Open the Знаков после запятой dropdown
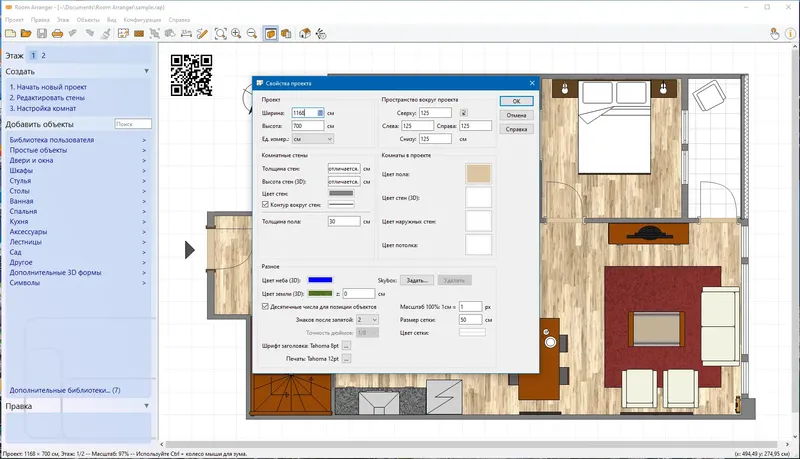The width and height of the screenshot is (800, 459). tap(367, 319)
